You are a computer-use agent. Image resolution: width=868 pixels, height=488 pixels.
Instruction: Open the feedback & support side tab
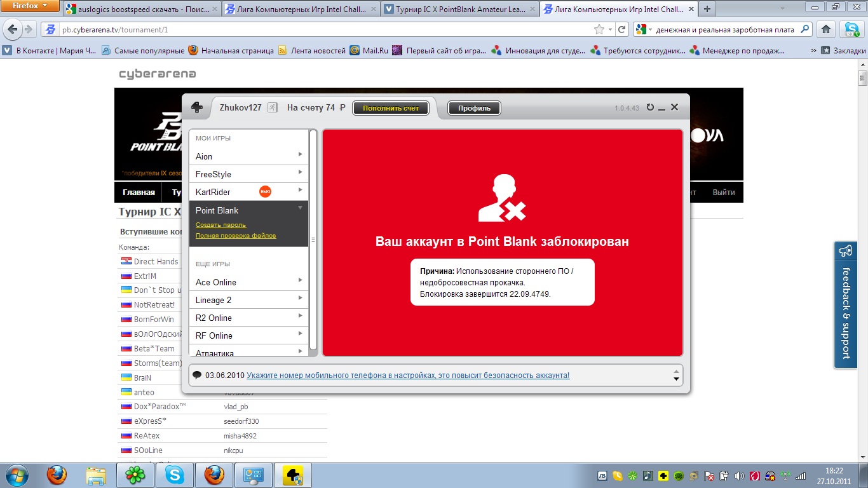tap(846, 305)
